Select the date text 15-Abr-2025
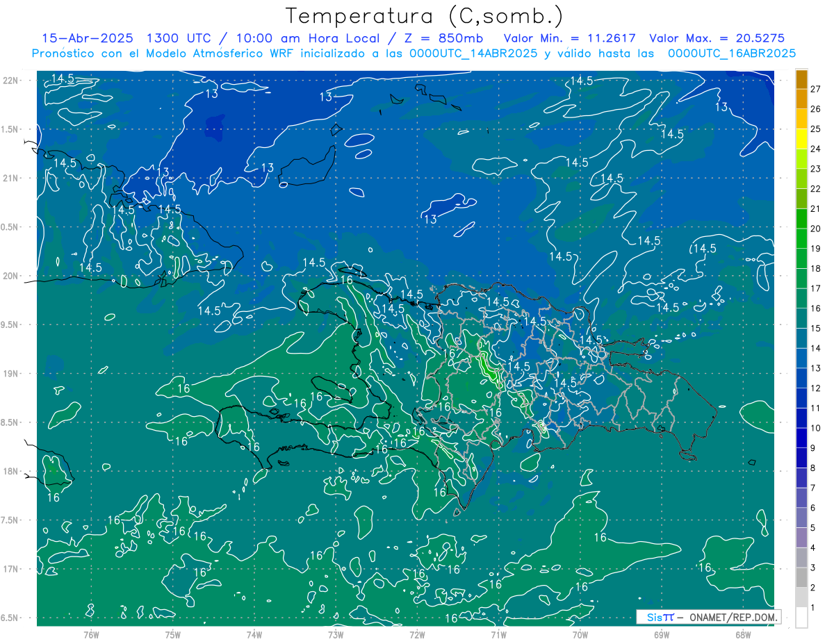This screenshot has height=644, width=834. pos(88,38)
